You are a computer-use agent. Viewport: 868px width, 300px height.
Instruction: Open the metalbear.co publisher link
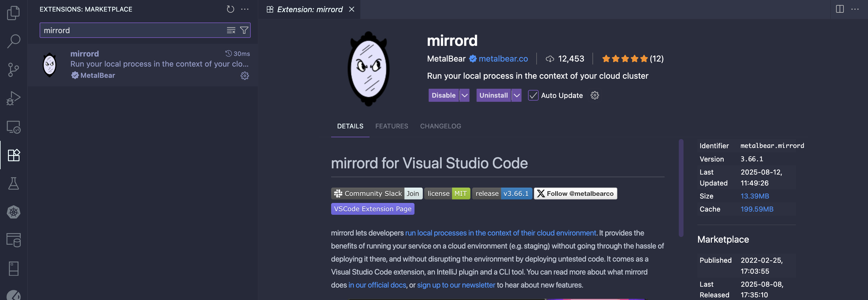point(503,59)
